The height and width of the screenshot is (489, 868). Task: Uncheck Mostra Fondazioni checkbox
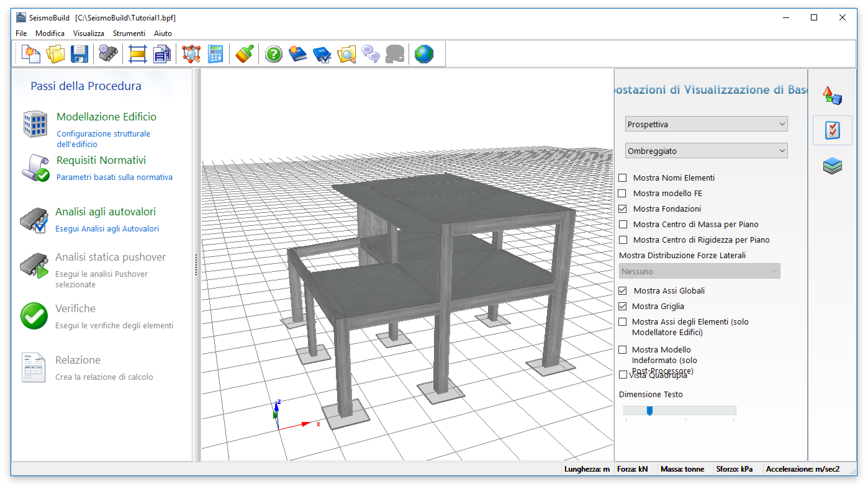pyautogui.click(x=623, y=209)
